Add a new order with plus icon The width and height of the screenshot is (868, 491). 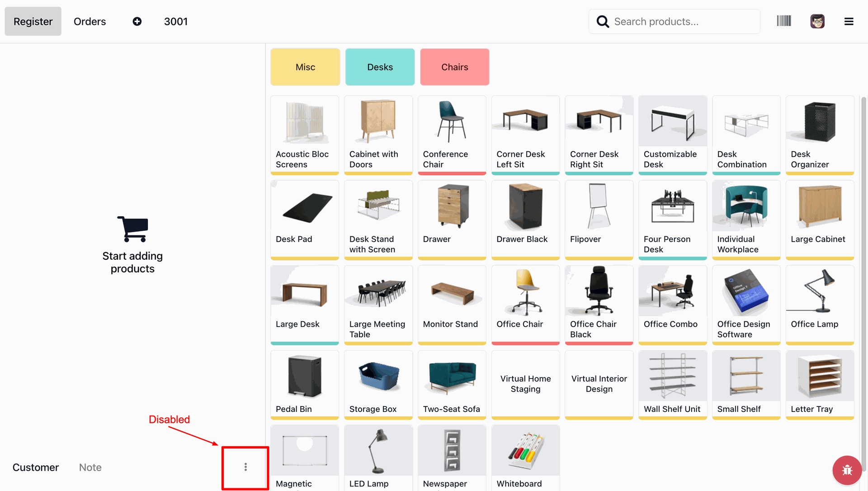point(137,21)
